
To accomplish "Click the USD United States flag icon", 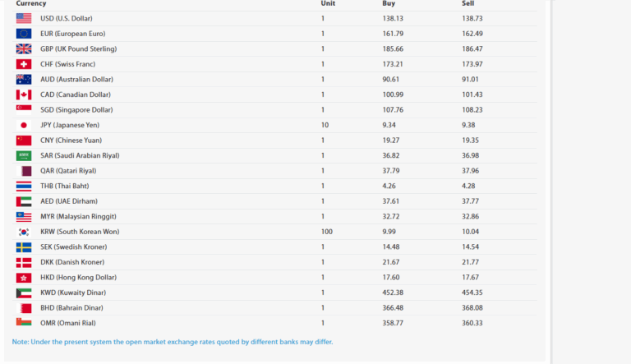I will coord(24,18).
